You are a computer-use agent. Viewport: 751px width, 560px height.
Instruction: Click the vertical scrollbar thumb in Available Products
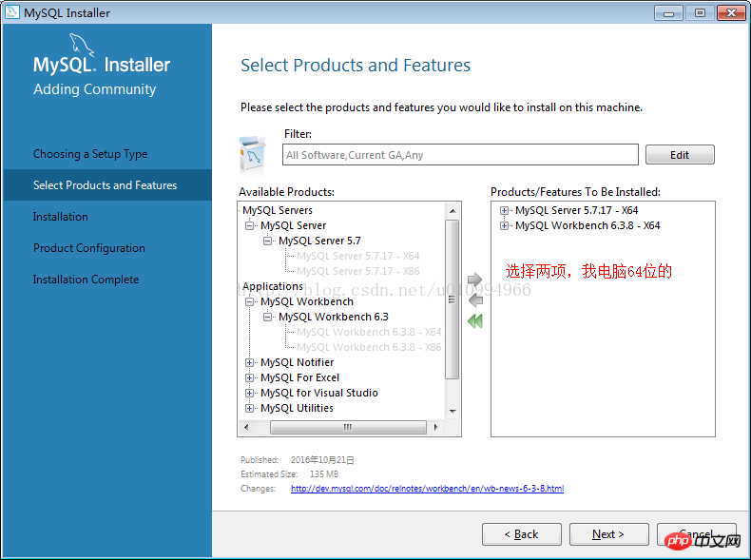(453, 299)
